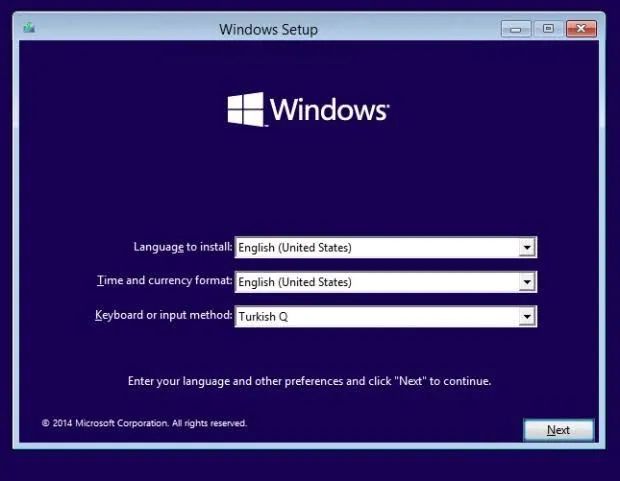This screenshot has height=481, width=620.
Task: Maximize the Windows Setup window
Action: [548, 29]
